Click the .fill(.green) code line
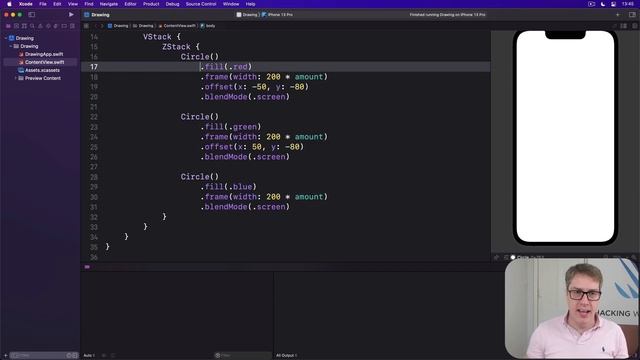Image resolution: width=640 pixels, height=360 pixels. click(x=231, y=127)
